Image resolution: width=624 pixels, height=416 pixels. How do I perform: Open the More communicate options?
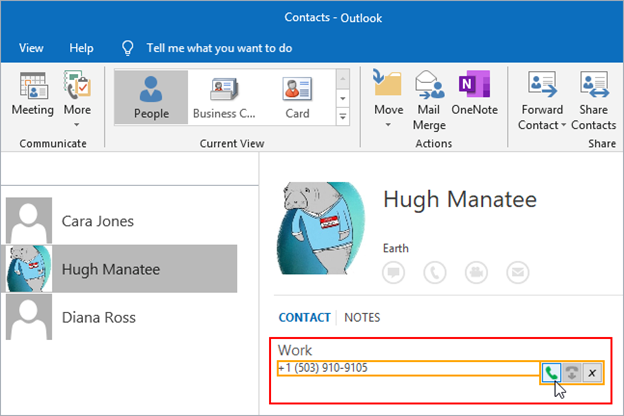[x=77, y=98]
